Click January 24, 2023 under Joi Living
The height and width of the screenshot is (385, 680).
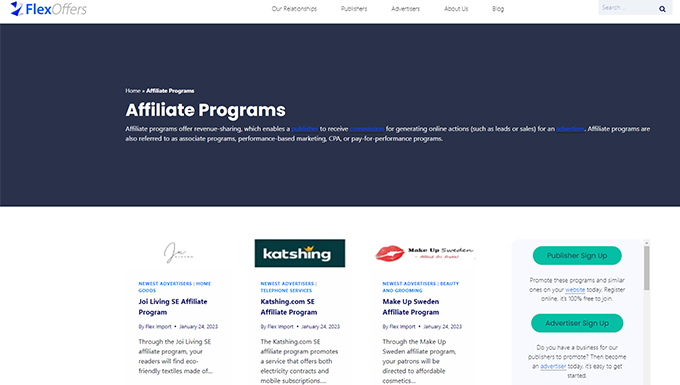(x=199, y=326)
